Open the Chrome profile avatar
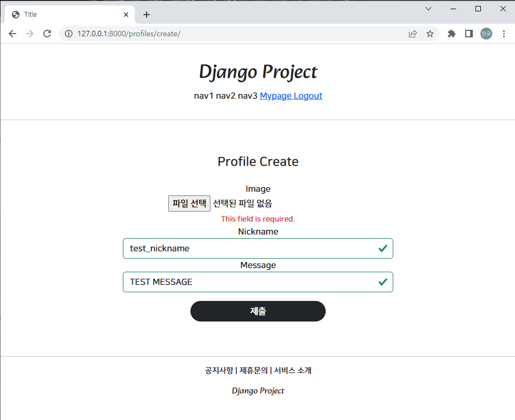Viewport: 515px width, 420px height. 486,34
